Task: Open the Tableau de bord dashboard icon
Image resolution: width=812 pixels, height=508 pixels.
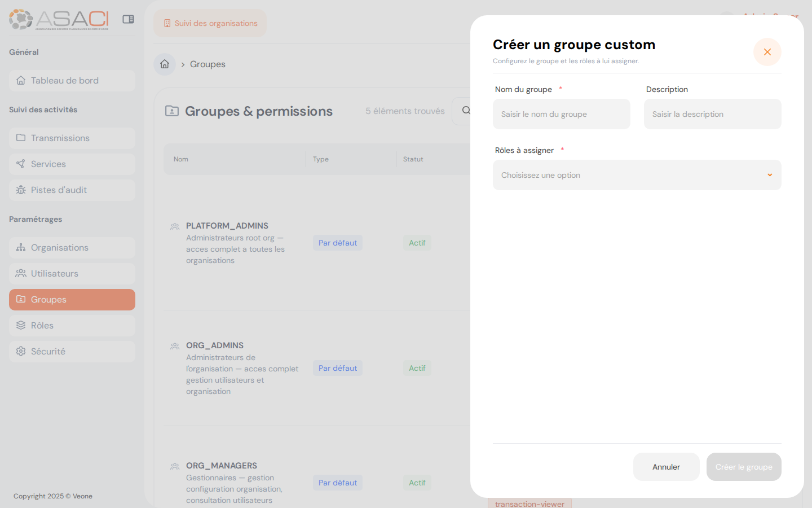Action: tap(20, 80)
